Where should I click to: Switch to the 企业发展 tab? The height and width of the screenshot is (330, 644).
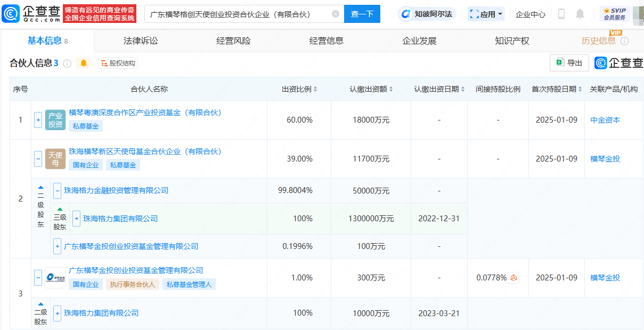[419, 41]
